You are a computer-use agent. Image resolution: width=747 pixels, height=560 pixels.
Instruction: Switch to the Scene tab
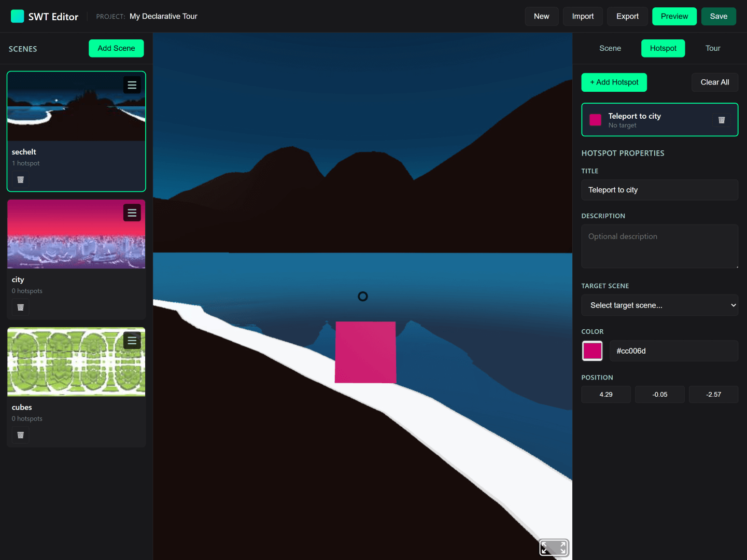tap(610, 48)
